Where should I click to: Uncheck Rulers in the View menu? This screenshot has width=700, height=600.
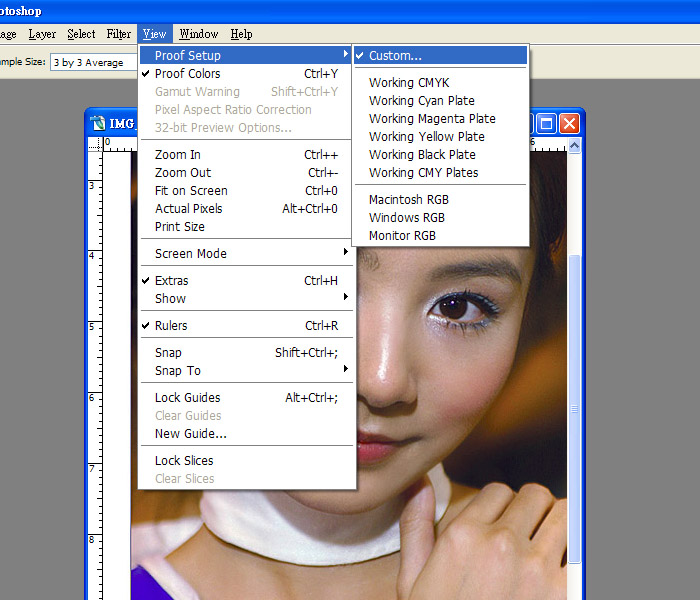[171, 326]
